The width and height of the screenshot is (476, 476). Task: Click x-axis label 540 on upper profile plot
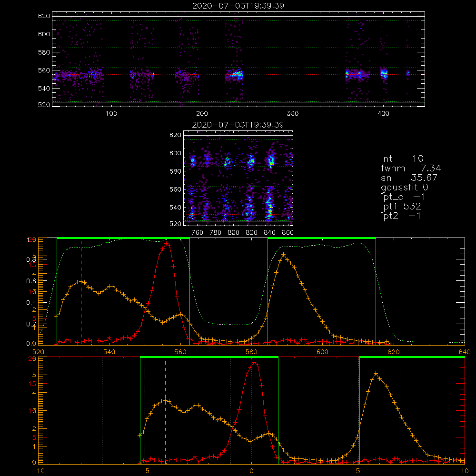[x=109, y=352]
